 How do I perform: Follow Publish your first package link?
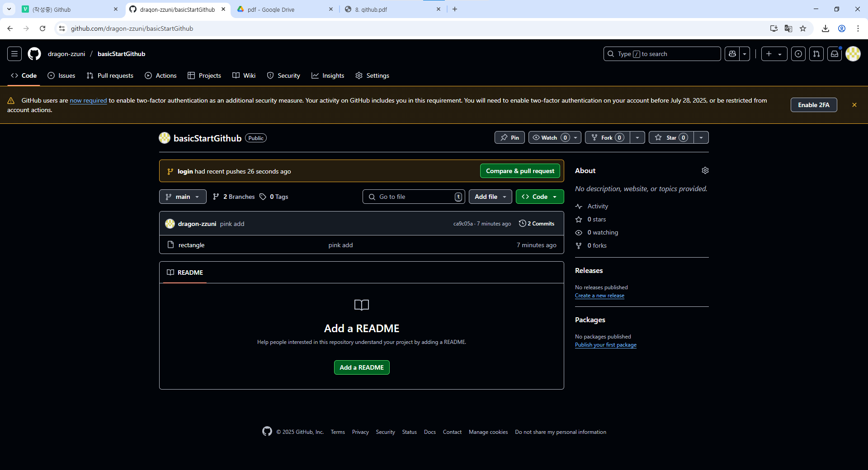coord(606,345)
